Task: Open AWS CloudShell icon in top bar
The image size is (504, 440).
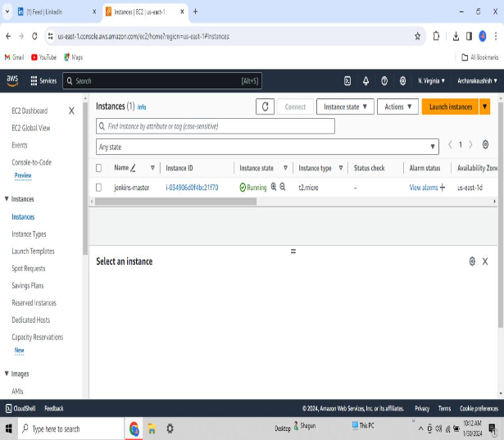Action: [347, 81]
